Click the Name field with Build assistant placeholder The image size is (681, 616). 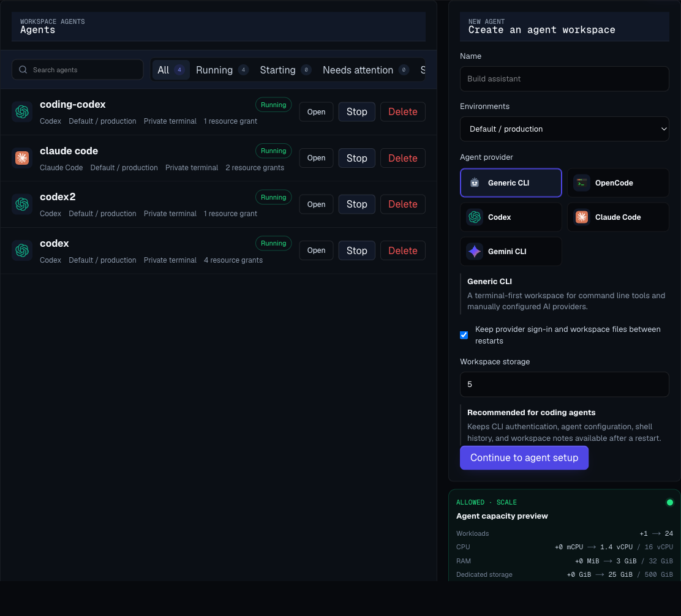pos(564,78)
